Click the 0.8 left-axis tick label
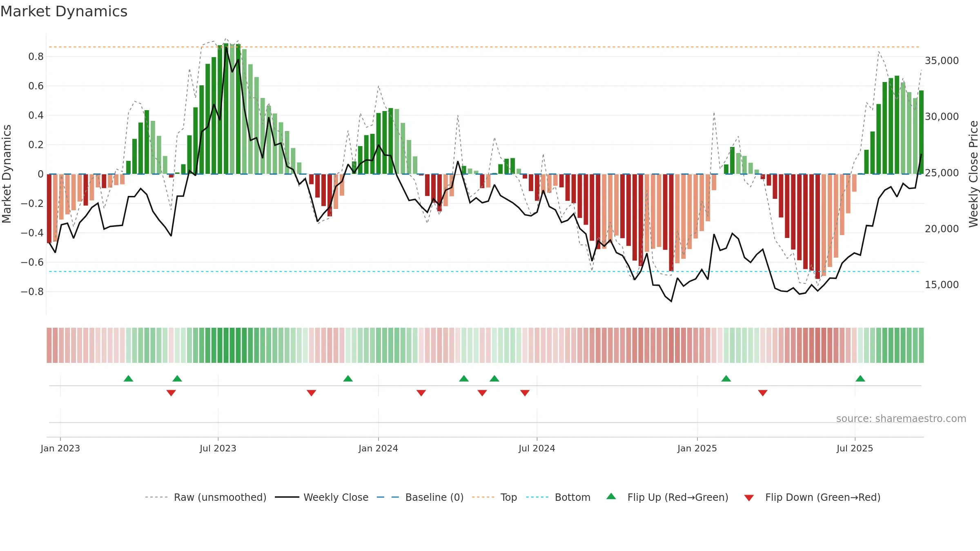 (x=36, y=56)
